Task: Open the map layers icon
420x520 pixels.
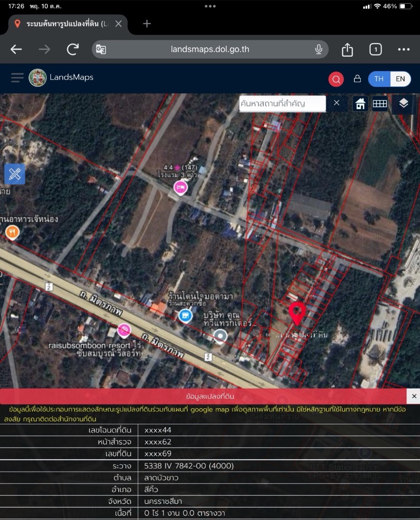Action: point(404,103)
